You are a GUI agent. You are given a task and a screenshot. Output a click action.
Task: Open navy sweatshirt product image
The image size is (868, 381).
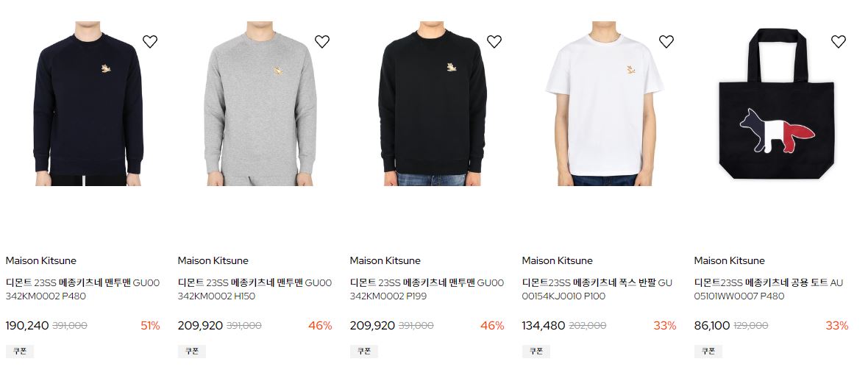88,104
